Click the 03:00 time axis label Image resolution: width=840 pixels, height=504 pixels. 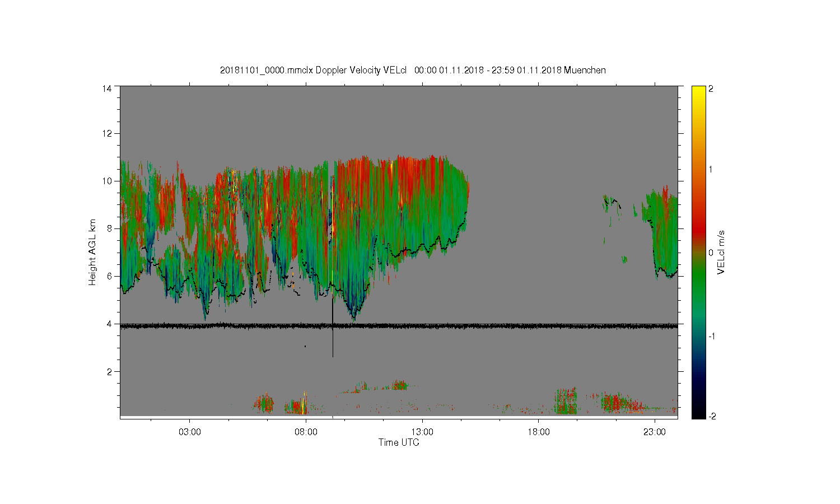coord(190,432)
